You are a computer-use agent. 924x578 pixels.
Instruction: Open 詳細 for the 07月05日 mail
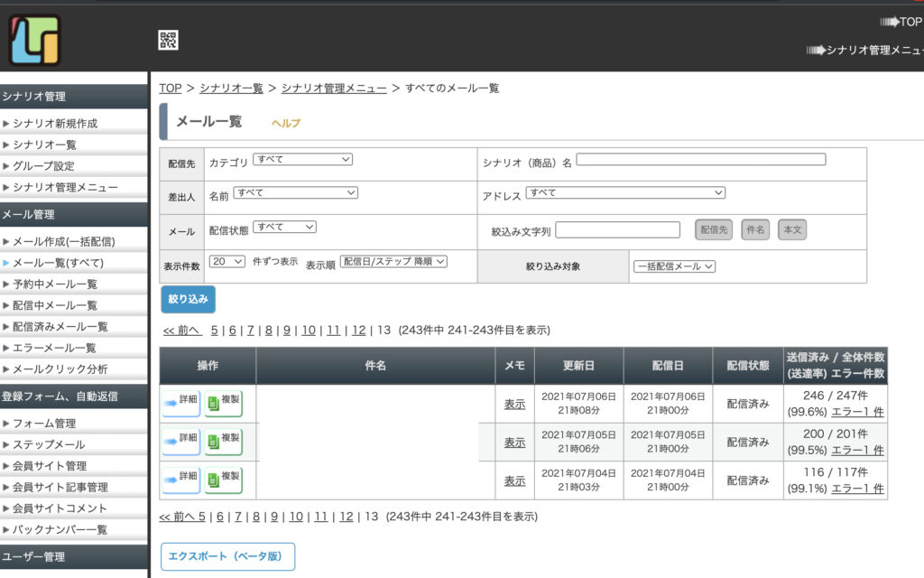pos(180,441)
